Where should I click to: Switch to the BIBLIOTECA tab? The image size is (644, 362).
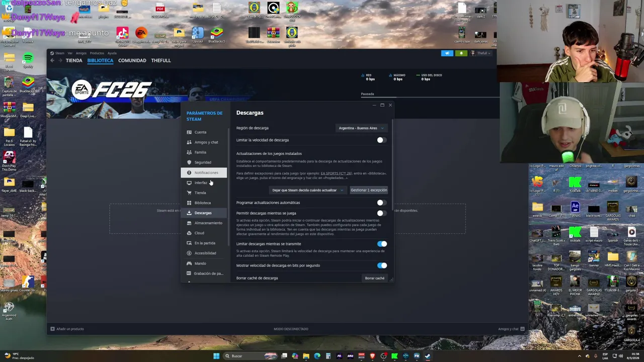[100, 60]
